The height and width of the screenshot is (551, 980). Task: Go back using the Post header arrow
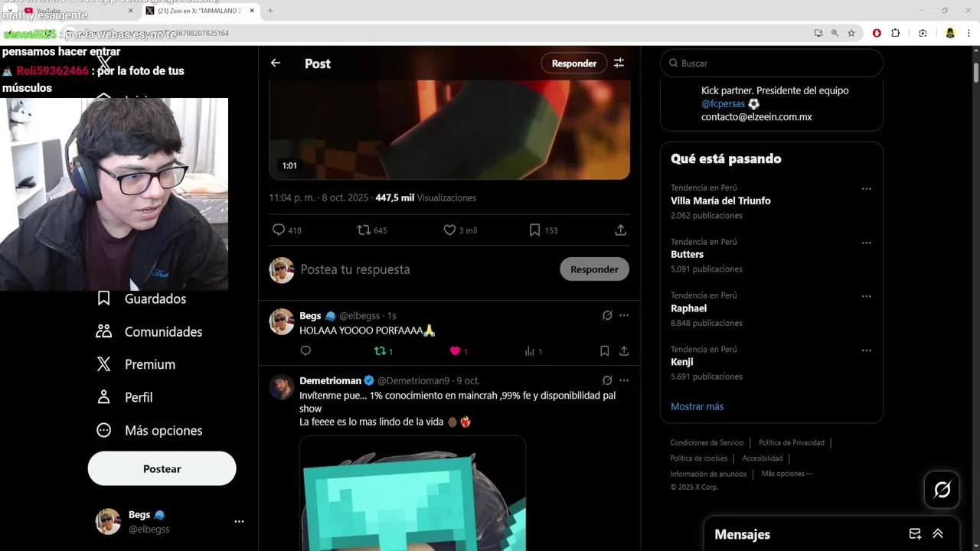pos(276,64)
